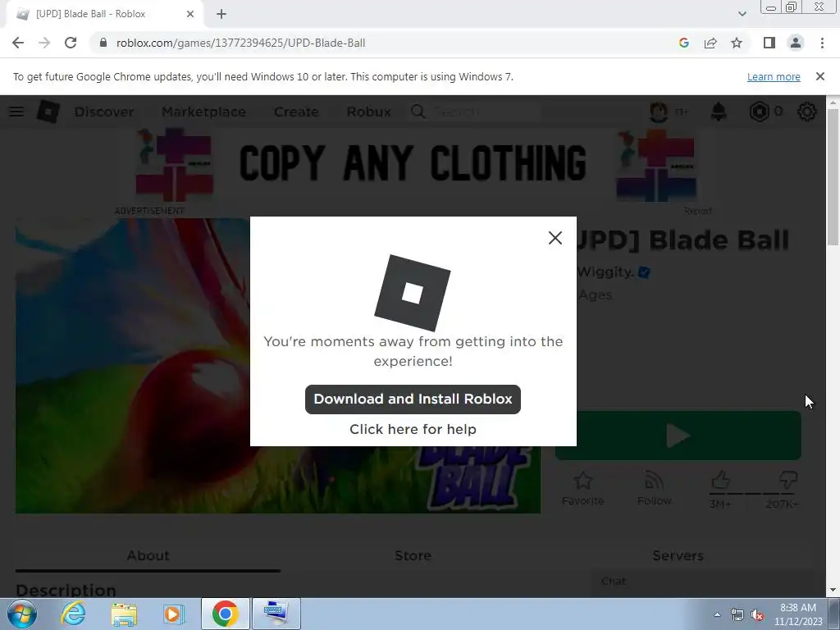Open Create in Roblox nav
Image resolution: width=840 pixels, height=630 pixels.
coord(296,112)
